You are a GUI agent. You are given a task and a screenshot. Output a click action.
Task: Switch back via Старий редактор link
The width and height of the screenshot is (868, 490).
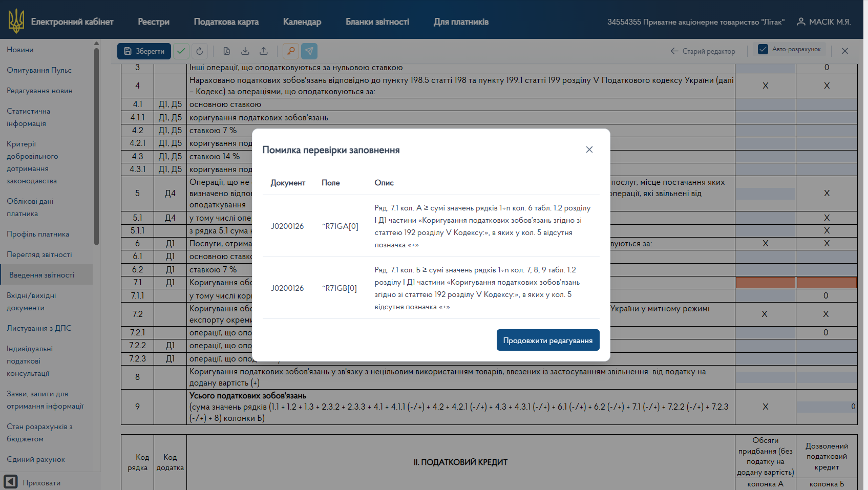click(703, 51)
